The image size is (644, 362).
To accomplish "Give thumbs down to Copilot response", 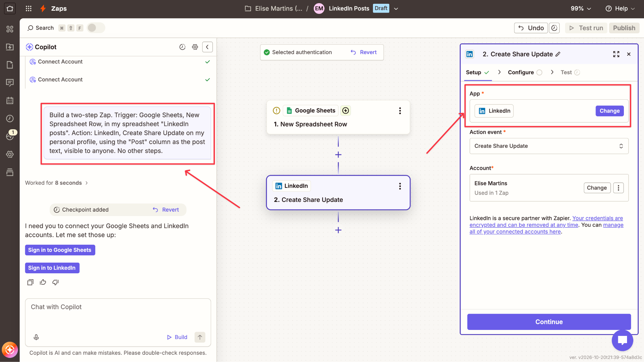I will point(55,282).
